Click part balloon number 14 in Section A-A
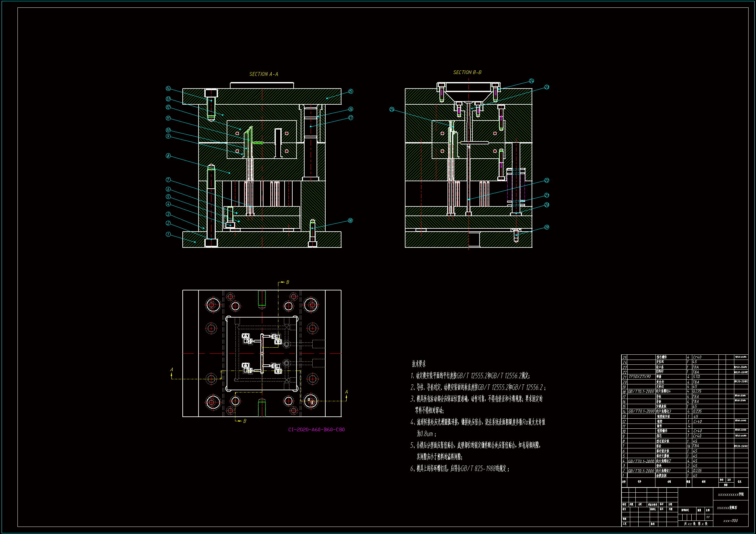 coord(168,89)
